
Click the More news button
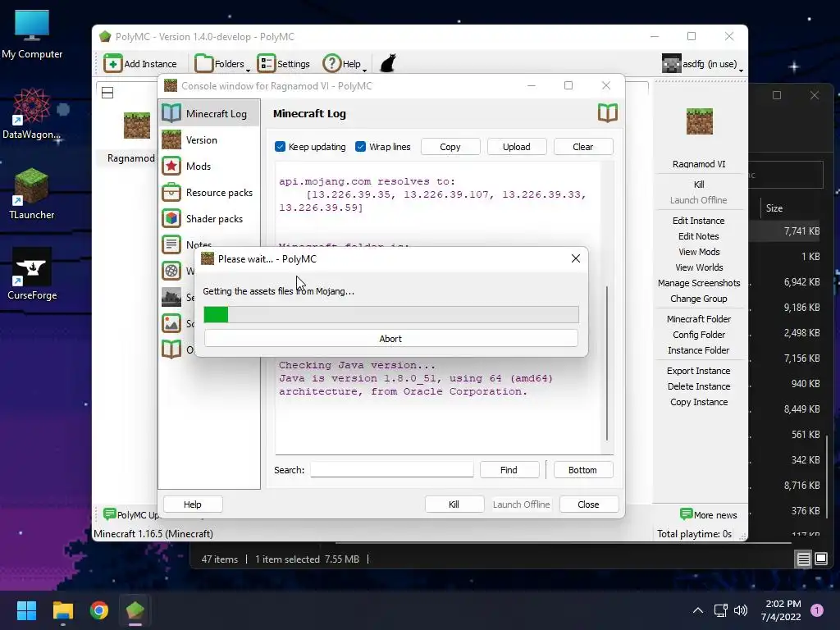coord(708,515)
